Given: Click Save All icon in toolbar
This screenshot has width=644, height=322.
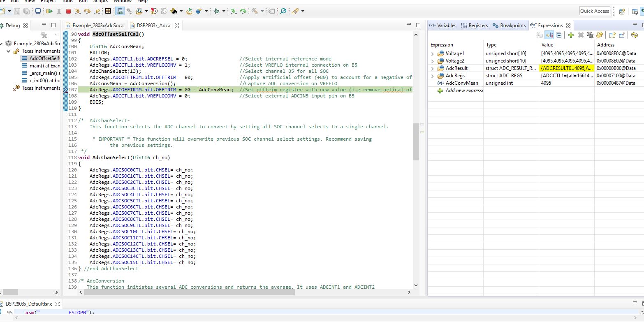Looking at the screenshot, I should [x=27, y=11].
